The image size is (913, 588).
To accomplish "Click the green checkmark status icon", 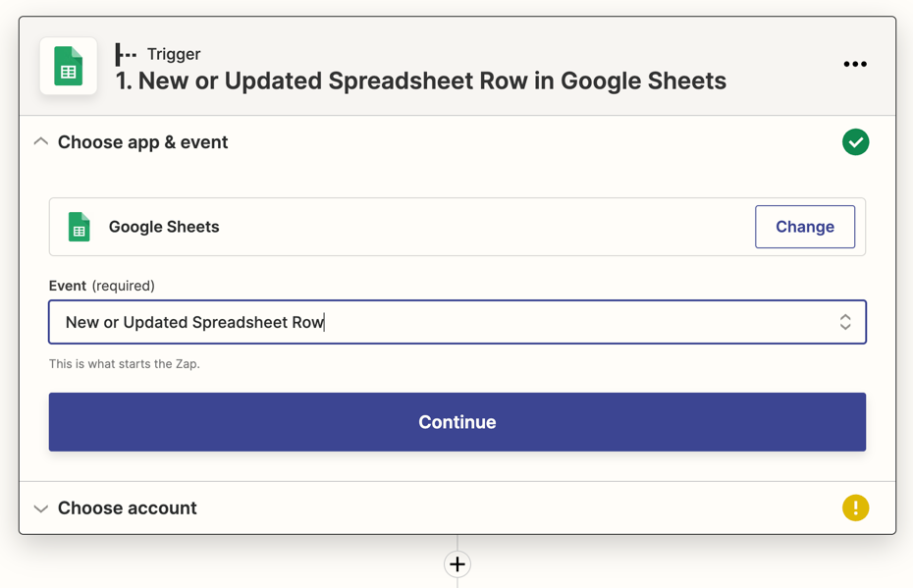I will [855, 142].
